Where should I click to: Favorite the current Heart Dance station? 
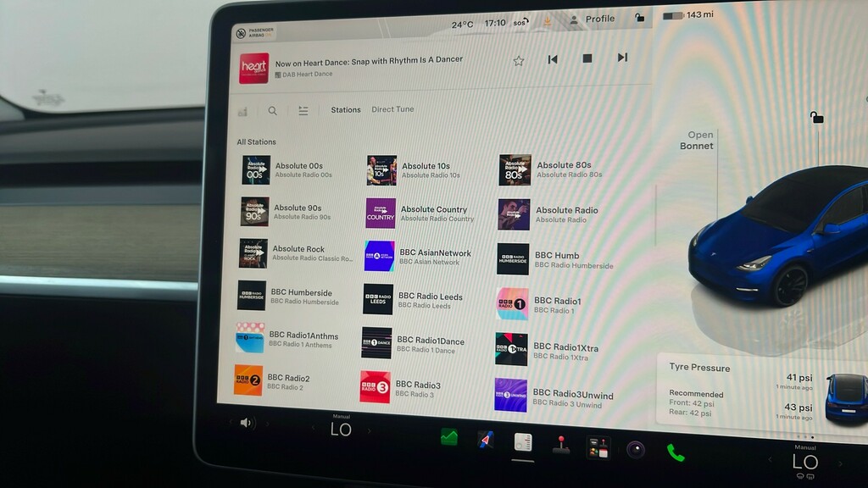coord(518,61)
